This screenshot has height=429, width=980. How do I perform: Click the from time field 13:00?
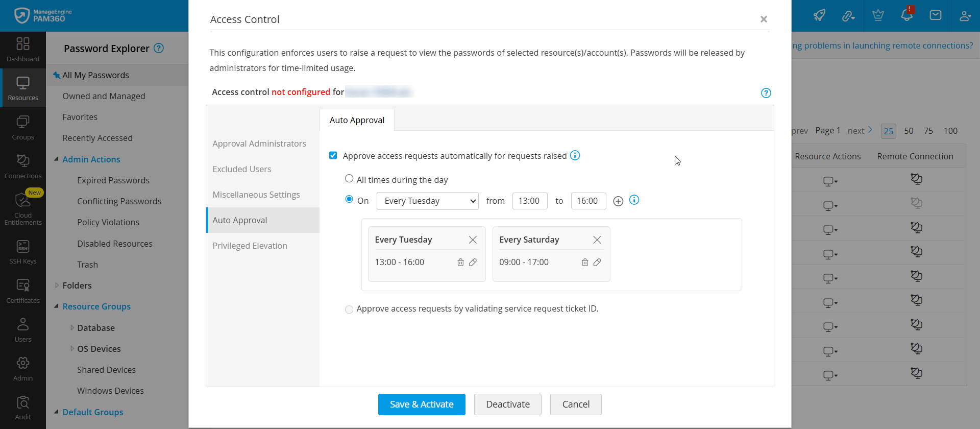[529, 201]
